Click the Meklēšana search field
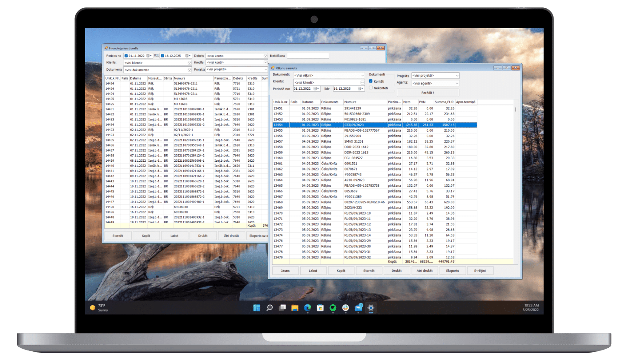The image size is (630, 364). (308, 56)
